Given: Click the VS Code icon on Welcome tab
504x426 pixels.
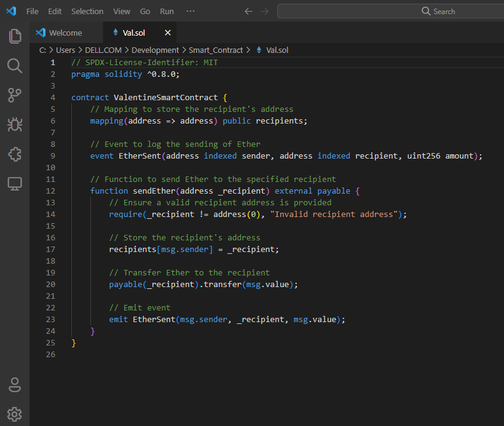Looking at the screenshot, I should (x=41, y=33).
